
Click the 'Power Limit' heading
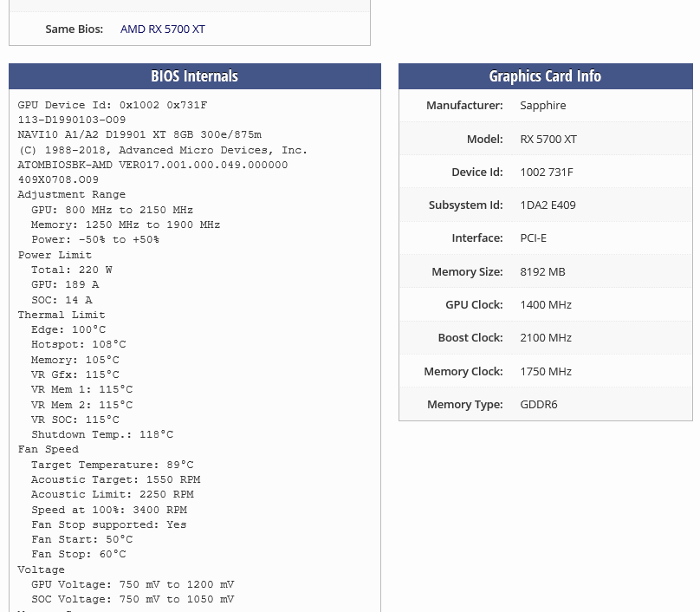click(55, 255)
